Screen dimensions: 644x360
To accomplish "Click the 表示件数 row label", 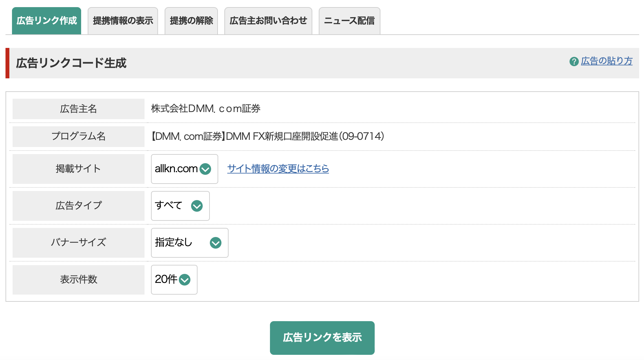I will (x=79, y=279).
